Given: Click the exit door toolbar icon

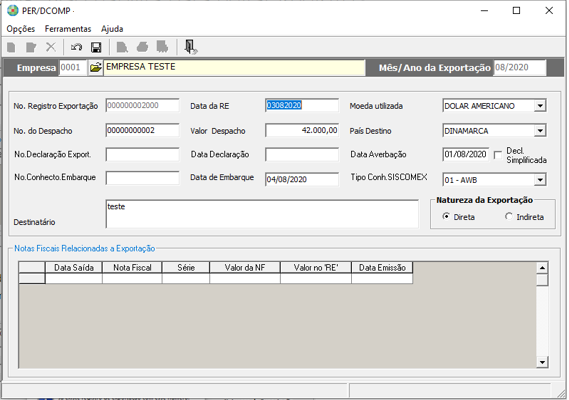Looking at the screenshot, I should (191, 47).
